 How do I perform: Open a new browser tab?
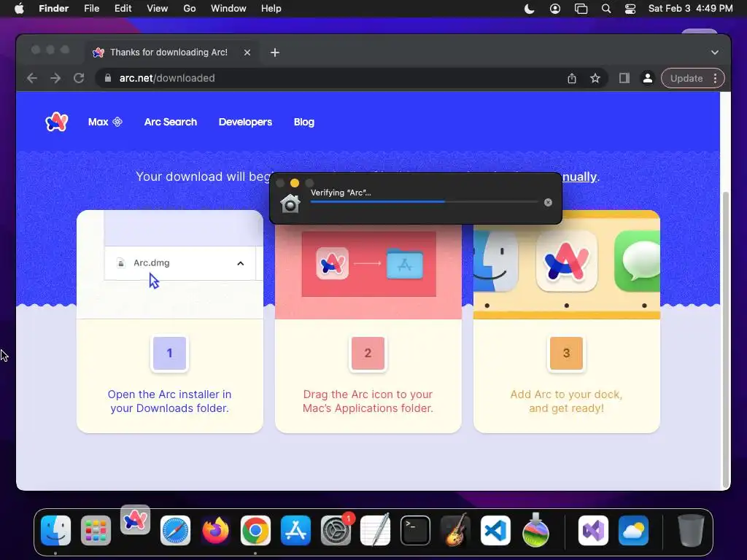275,52
